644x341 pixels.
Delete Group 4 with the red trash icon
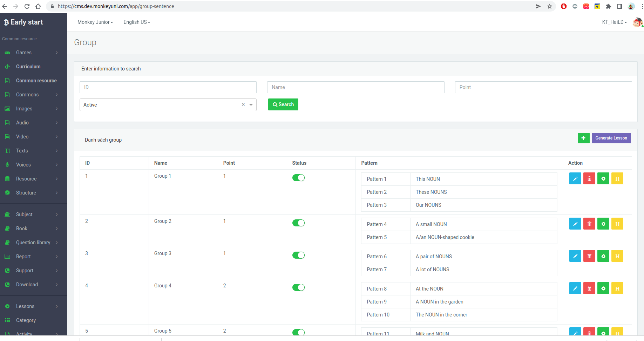[589, 288]
